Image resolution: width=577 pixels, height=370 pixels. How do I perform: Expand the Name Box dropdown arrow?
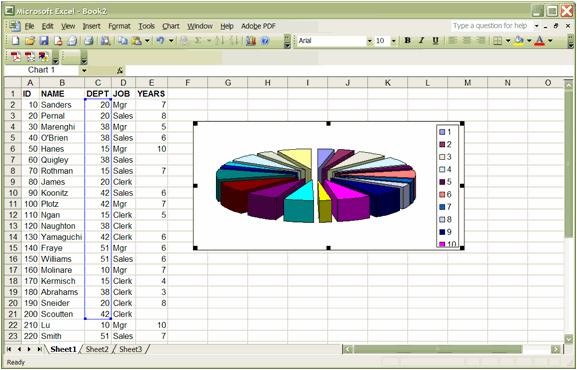[84, 70]
